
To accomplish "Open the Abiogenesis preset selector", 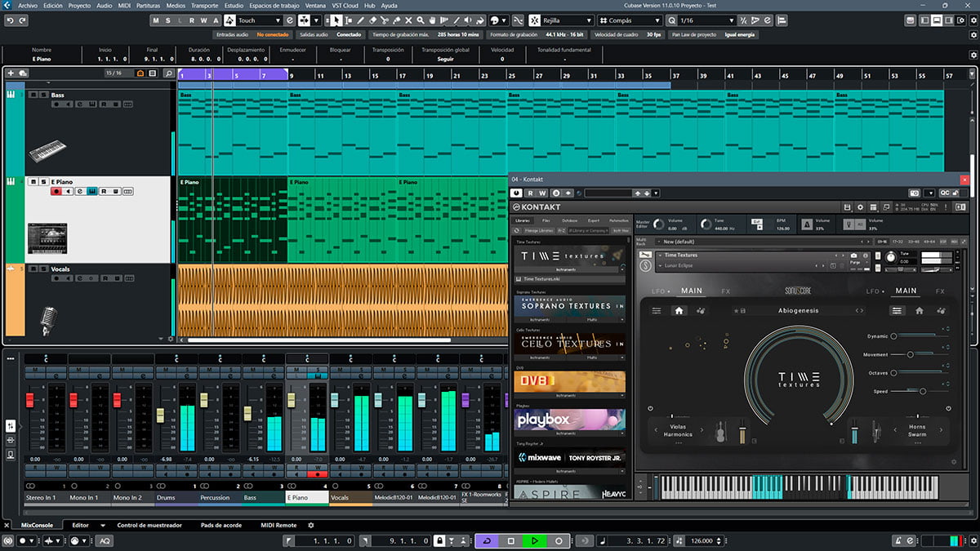I will tap(799, 310).
